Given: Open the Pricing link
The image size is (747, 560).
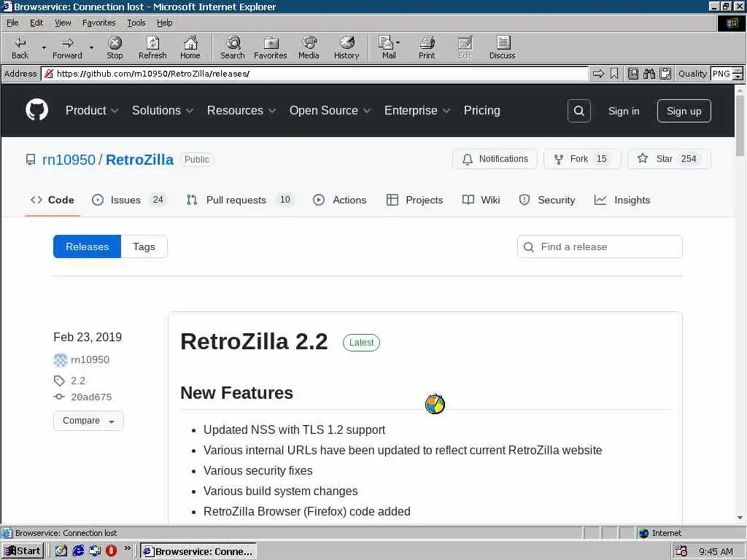Looking at the screenshot, I should click(481, 111).
